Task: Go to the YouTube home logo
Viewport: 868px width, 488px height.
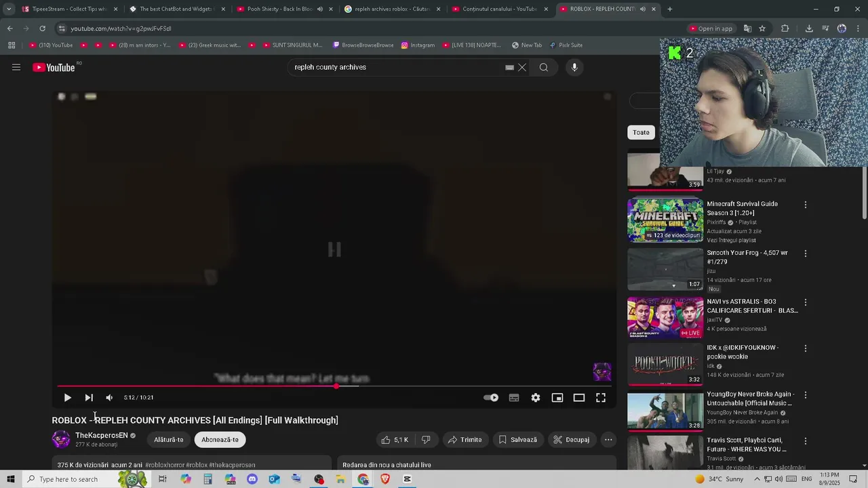Action: (54, 67)
